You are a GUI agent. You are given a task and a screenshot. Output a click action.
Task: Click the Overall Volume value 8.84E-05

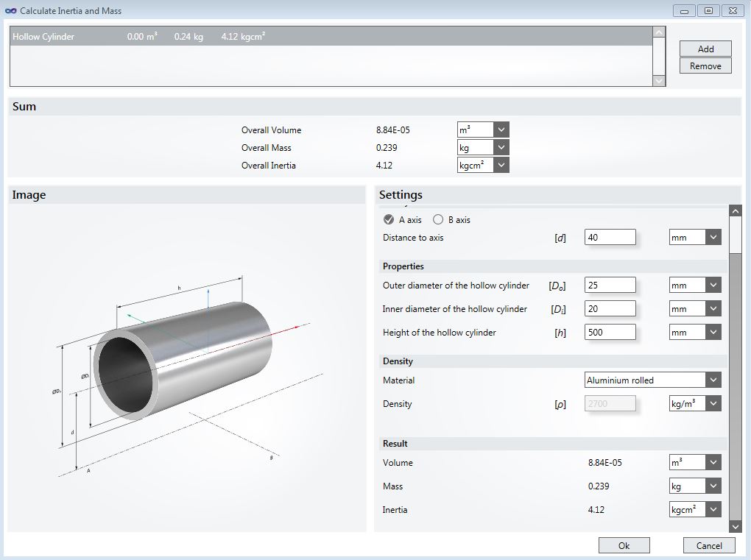tap(392, 130)
